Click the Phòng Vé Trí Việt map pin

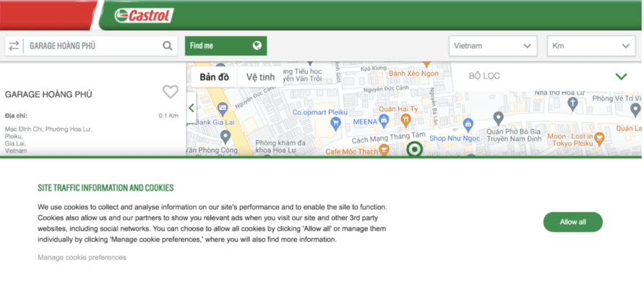(x=635, y=110)
